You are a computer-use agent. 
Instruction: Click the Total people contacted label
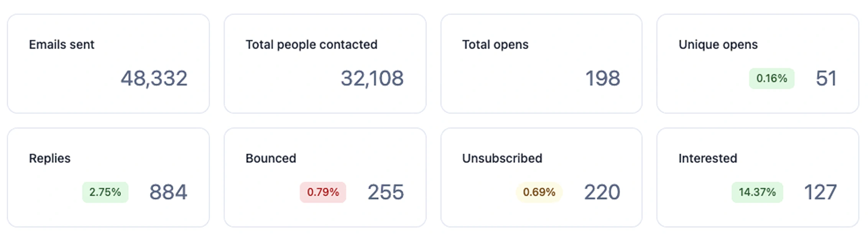(x=311, y=45)
